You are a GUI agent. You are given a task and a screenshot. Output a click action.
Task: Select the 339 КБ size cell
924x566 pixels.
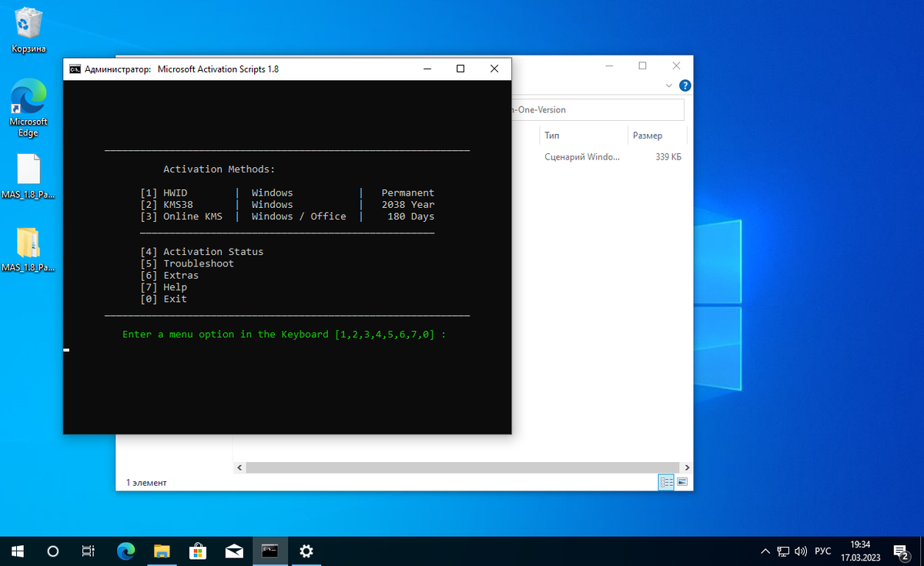(668, 157)
